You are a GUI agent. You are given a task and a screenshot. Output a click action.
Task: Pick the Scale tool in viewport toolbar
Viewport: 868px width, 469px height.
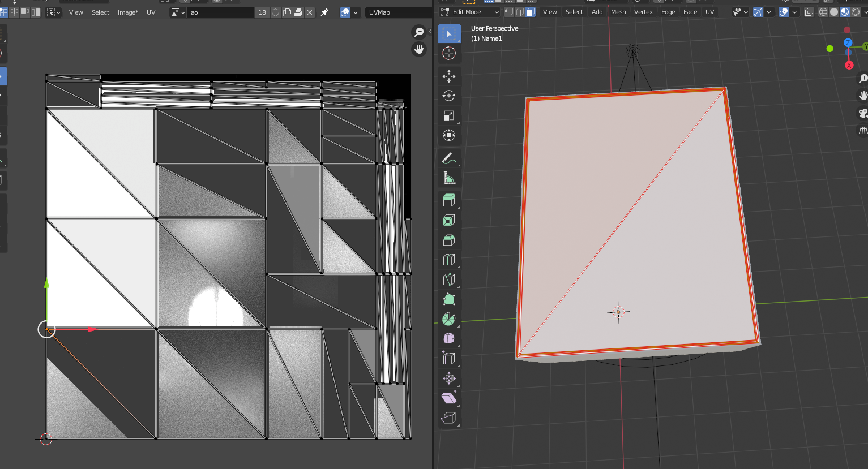point(449,115)
